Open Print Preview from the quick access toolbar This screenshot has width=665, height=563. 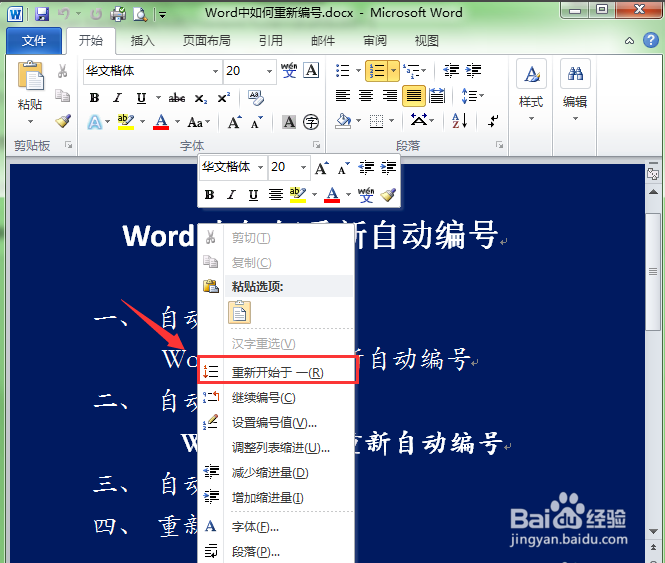(x=140, y=14)
